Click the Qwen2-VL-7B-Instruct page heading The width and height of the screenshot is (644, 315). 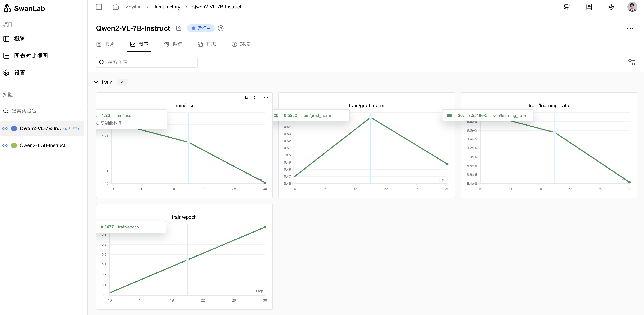coord(133,28)
